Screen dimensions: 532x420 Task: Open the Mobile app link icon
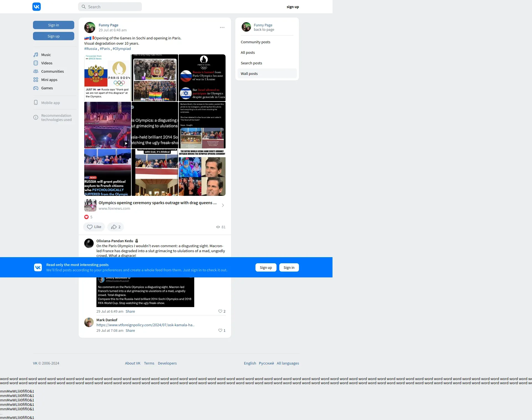click(x=36, y=103)
